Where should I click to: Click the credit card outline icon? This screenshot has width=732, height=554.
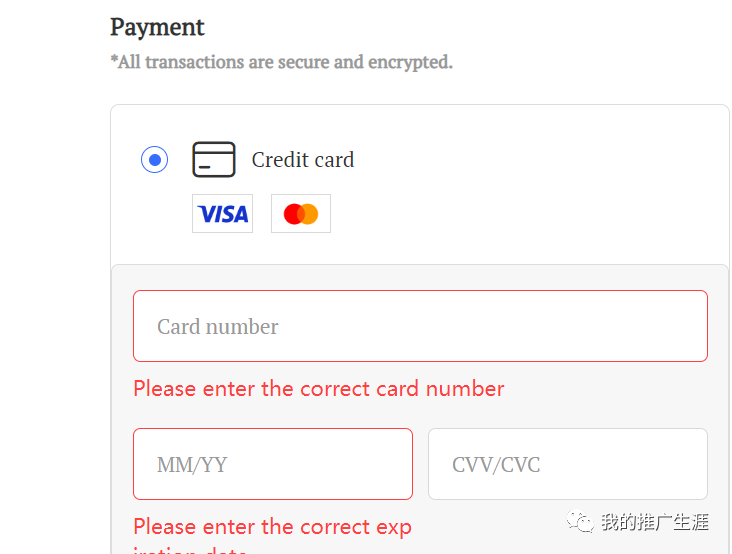pyautogui.click(x=213, y=160)
